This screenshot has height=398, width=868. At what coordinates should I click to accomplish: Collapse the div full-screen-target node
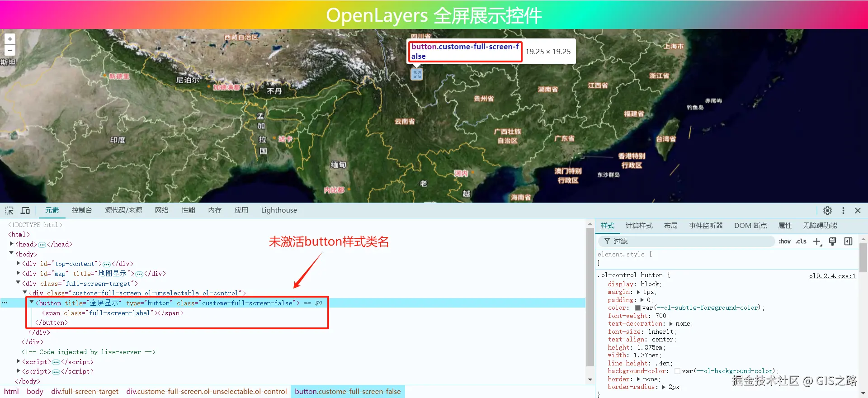(x=19, y=283)
